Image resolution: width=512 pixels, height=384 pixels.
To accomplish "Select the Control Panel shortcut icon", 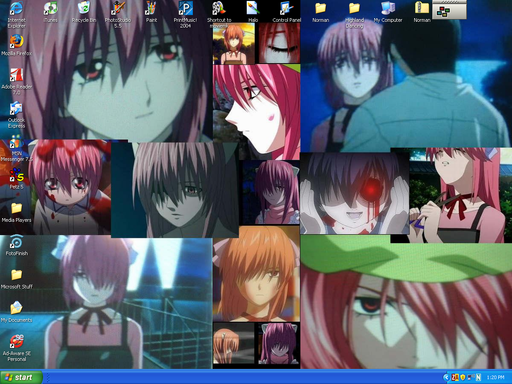I will point(286,12).
